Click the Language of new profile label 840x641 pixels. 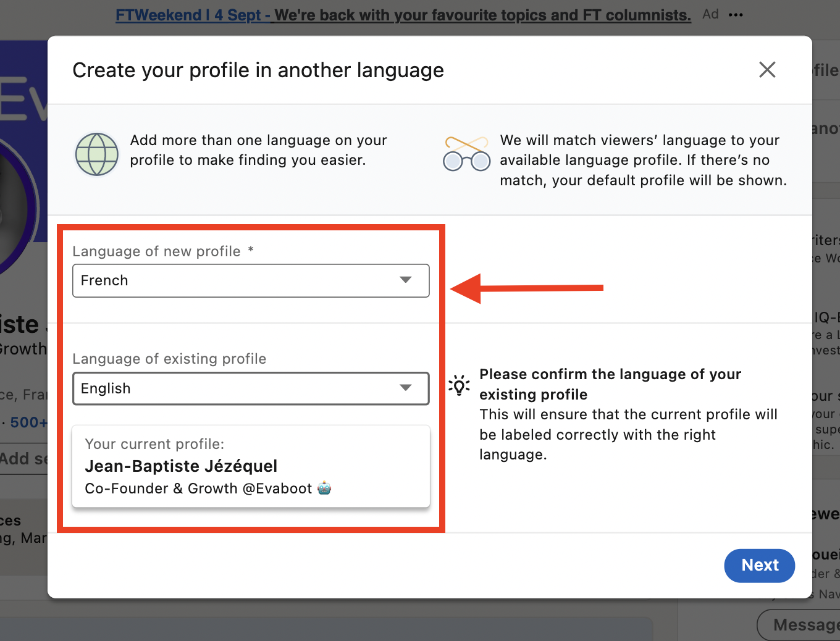(x=163, y=251)
